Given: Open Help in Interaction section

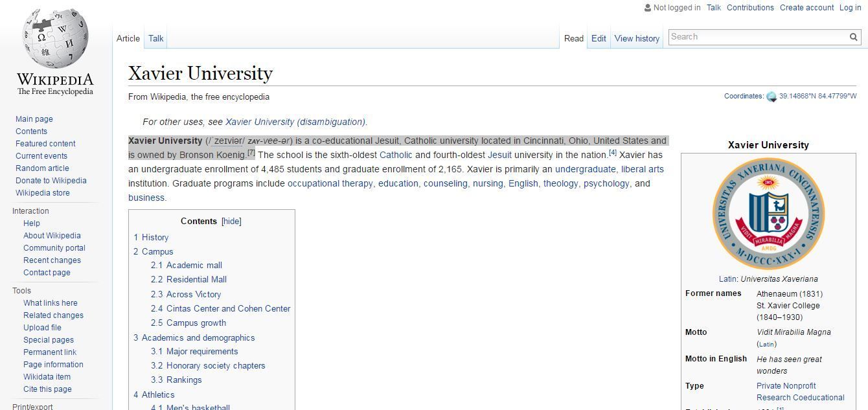Looking at the screenshot, I should click(x=32, y=223).
